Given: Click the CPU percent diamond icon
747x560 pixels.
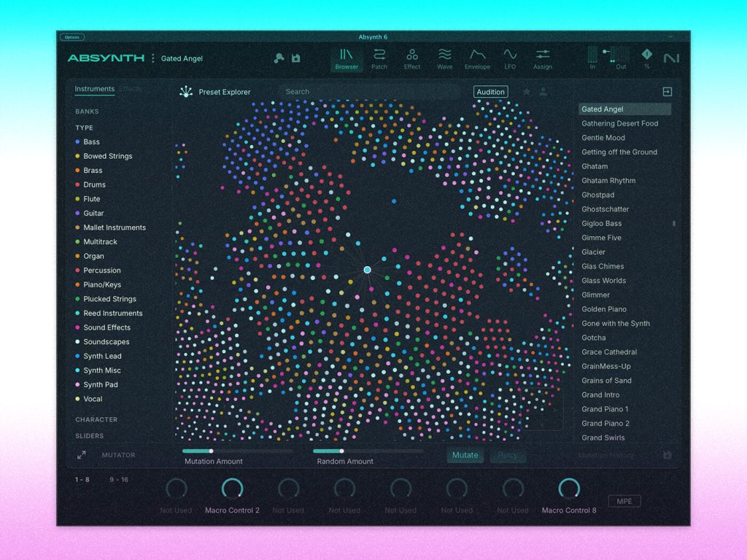Looking at the screenshot, I should [647, 55].
